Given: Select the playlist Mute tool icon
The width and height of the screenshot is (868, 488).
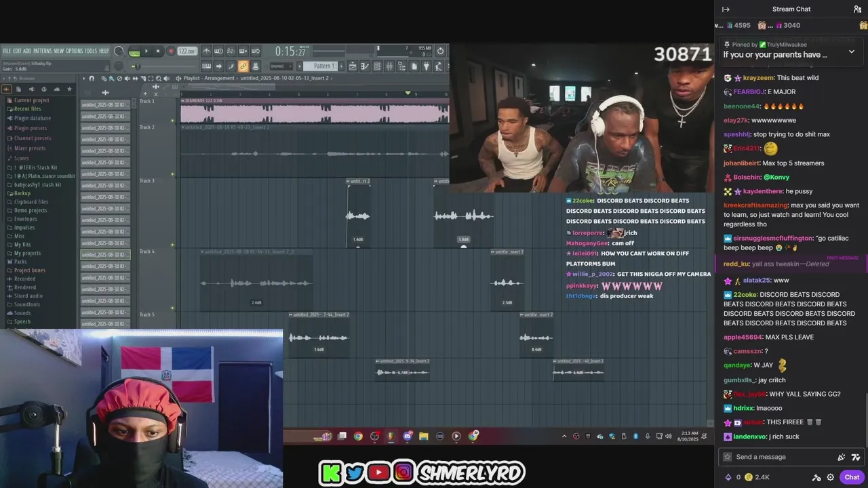Looking at the screenshot, I should click(x=127, y=79).
